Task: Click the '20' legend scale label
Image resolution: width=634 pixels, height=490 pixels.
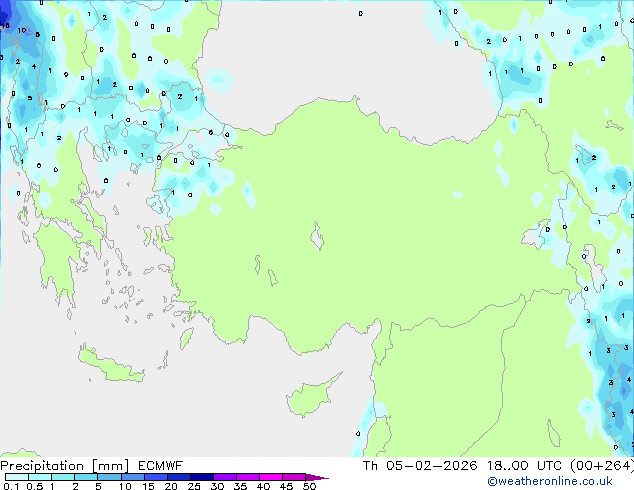Action: 171,486
